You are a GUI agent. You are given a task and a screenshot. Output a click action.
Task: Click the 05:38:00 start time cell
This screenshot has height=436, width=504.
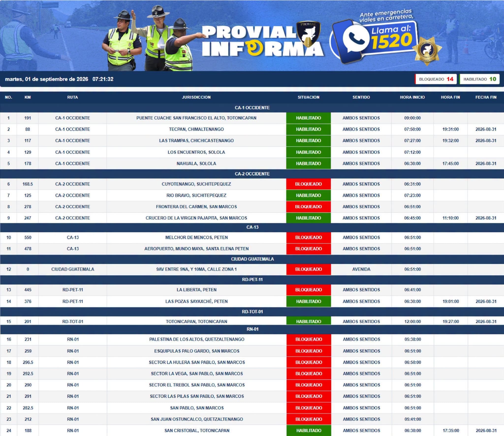tap(413, 340)
